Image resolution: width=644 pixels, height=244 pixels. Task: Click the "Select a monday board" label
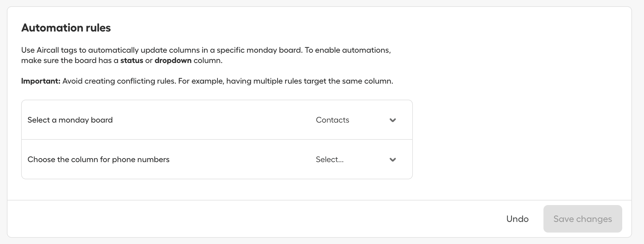tap(70, 120)
